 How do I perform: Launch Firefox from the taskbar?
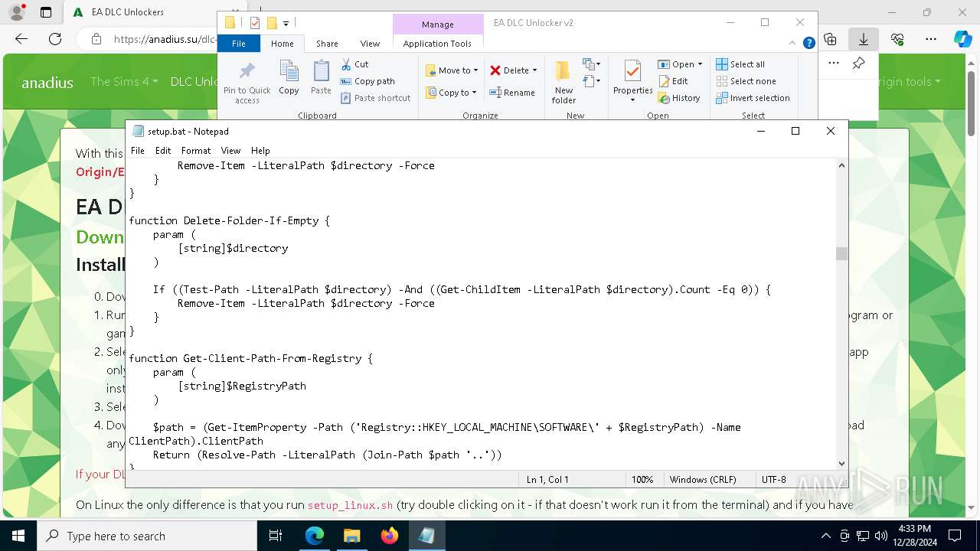389,536
